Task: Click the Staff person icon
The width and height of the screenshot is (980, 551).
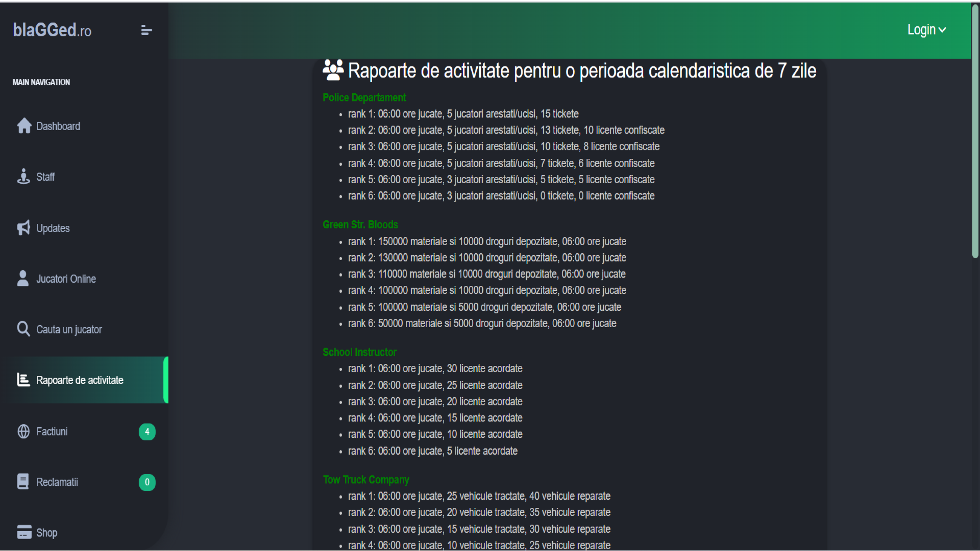Action: (x=23, y=177)
